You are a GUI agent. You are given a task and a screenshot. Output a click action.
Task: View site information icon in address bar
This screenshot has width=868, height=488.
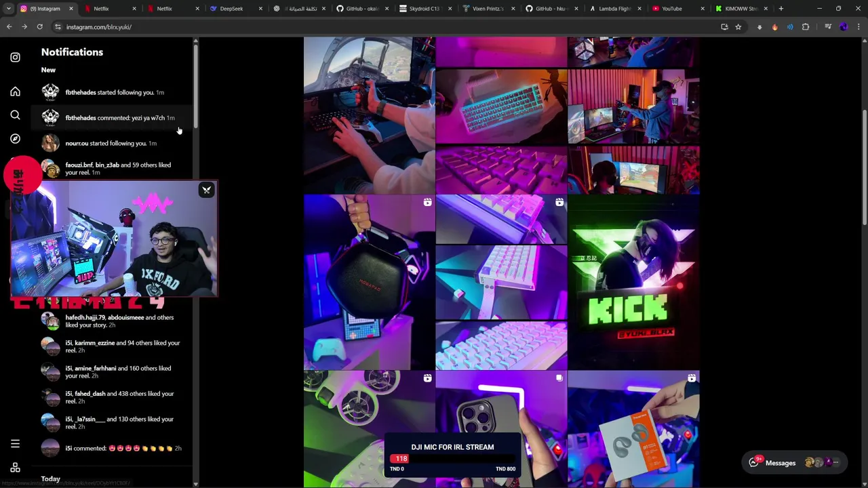58,27
